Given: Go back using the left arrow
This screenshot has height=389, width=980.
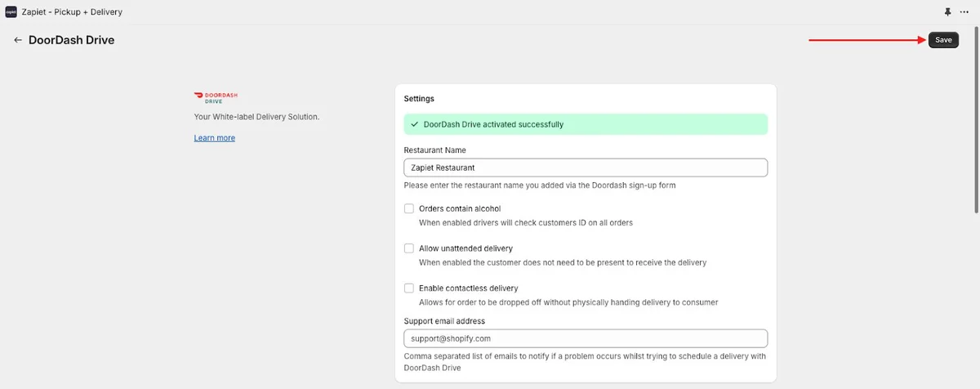Looking at the screenshot, I should [18, 40].
